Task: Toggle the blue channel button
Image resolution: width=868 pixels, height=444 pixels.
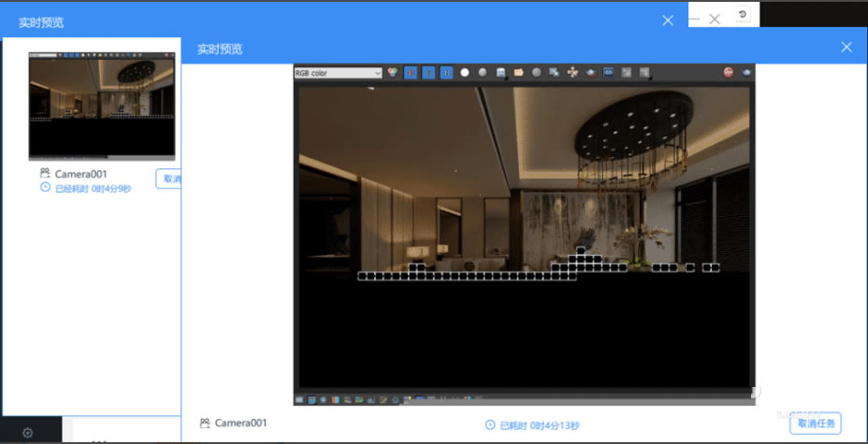Action: [x=446, y=72]
